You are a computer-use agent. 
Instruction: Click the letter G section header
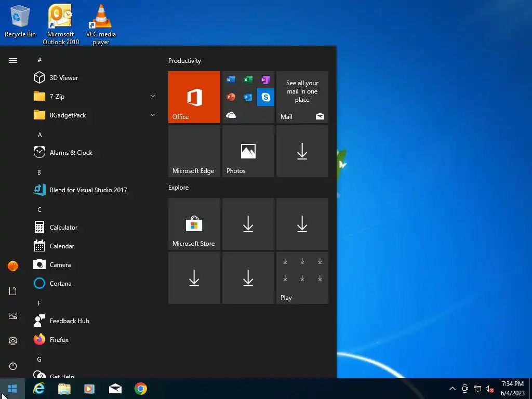point(39,359)
